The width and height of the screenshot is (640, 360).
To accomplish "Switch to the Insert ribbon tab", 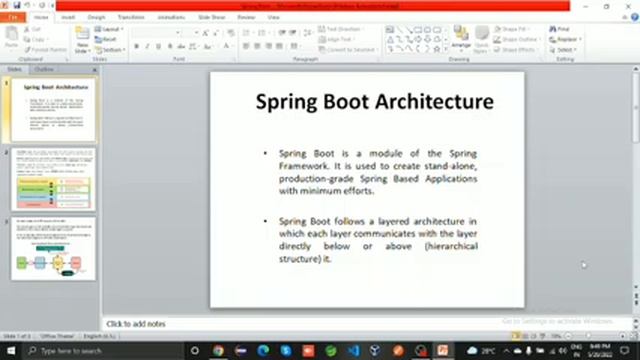I will [68, 18].
